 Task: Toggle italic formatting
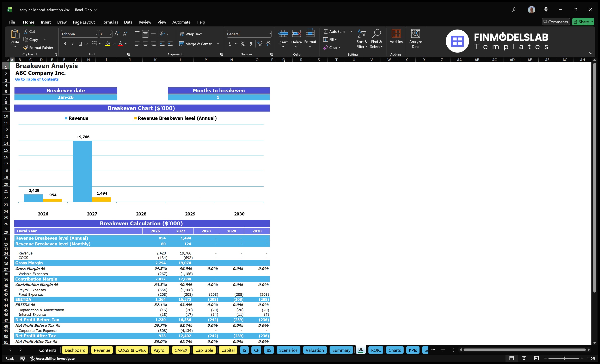coord(72,44)
